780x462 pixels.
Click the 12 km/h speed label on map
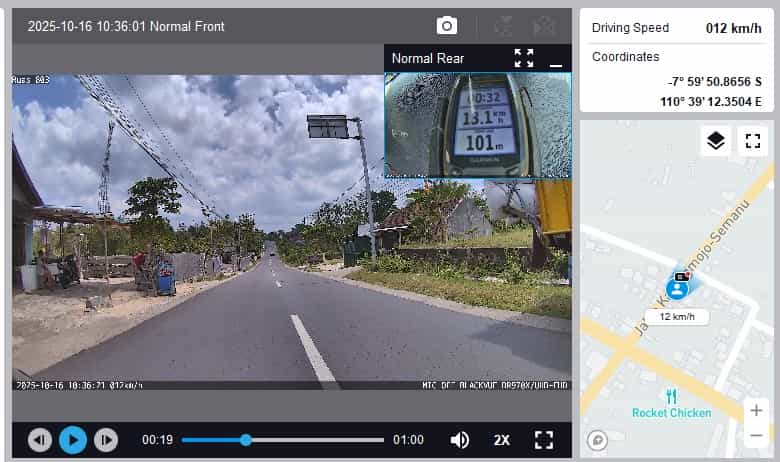pos(676,317)
